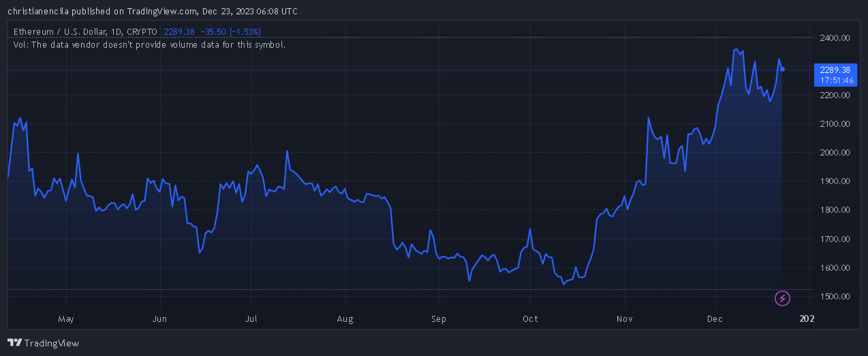The image size is (868, 356).
Task: Click the -35.50 (−1.53%) change value
Action: click(230, 31)
